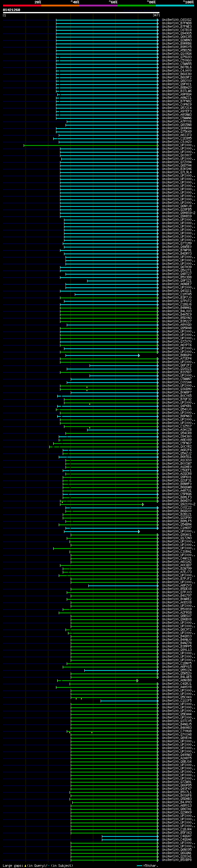Viewport: 197px width, 868px height.
Task: Select hit label UniRef100_Q75G93
Action: (176, 57)
